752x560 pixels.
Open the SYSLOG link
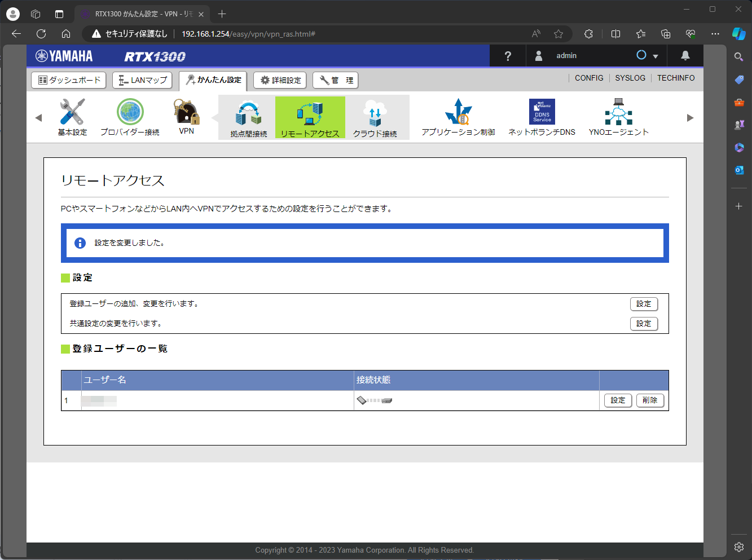point(630,78)
